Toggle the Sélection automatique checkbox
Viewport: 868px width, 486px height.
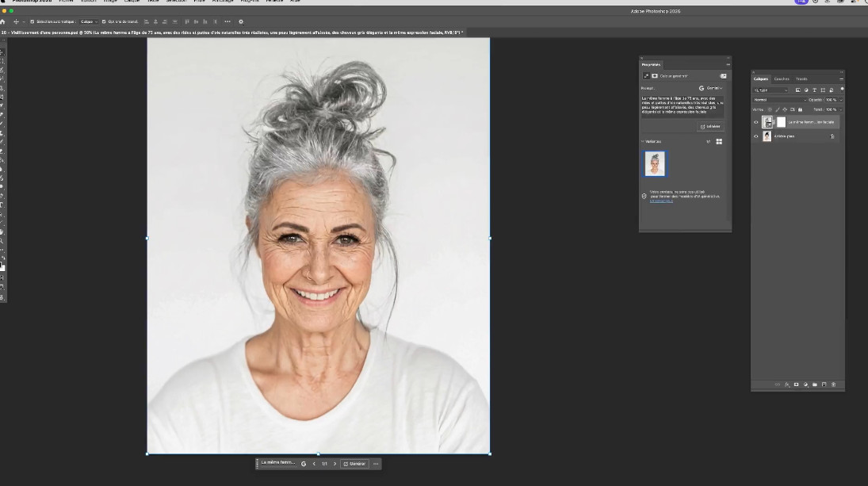pyautogui.click(x=32, y=21)
